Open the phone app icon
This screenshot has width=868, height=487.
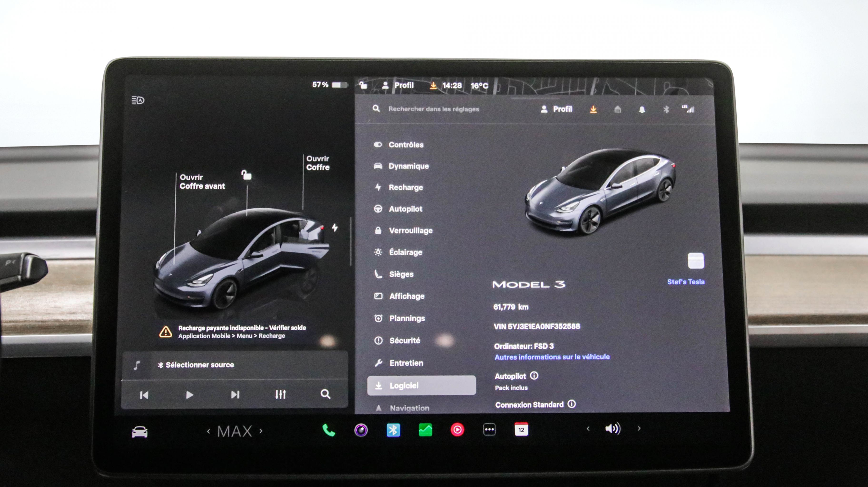[x=329, y=430]
